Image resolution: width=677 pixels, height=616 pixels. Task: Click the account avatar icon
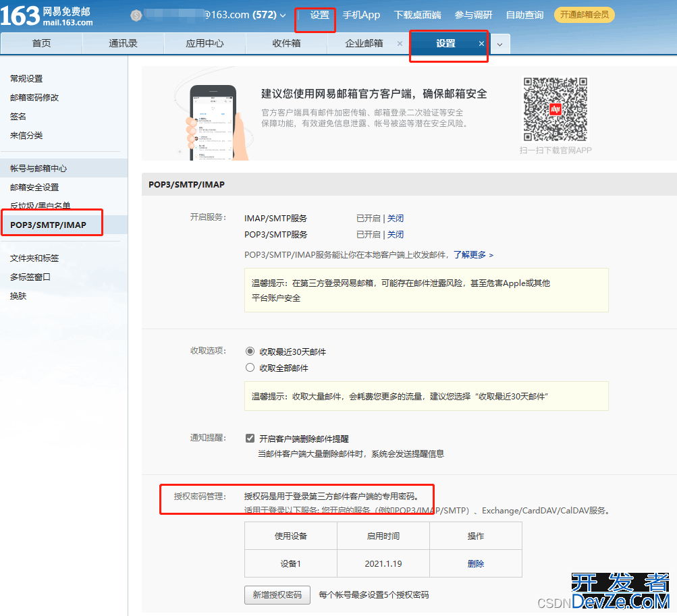(x=136, y=16)
